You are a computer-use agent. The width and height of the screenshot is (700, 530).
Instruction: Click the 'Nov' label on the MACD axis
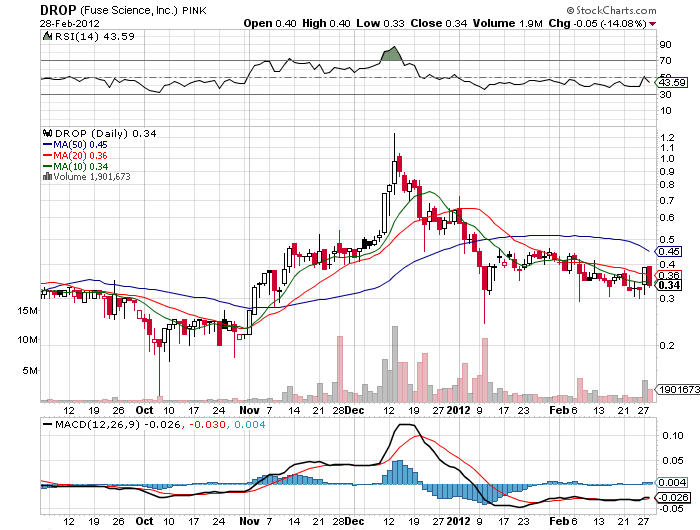pos(249,521)
